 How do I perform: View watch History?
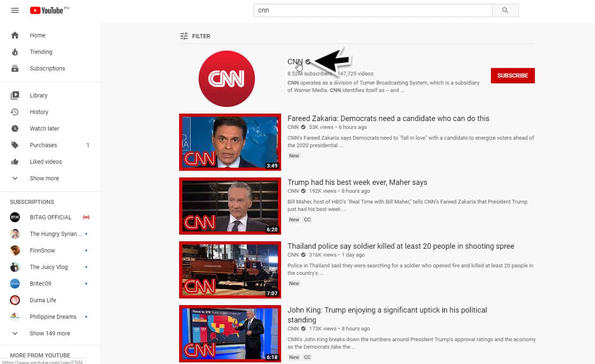(50, 112)
